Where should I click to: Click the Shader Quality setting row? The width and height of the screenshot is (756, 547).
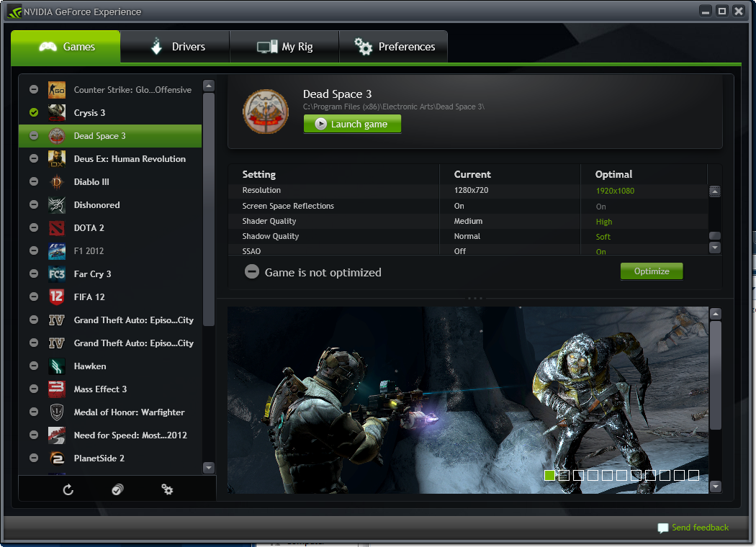click(x=468, y=221)
